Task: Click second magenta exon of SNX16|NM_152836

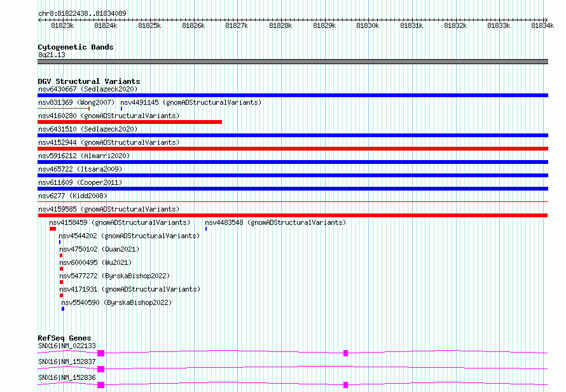Action: (x=345, y=385)
